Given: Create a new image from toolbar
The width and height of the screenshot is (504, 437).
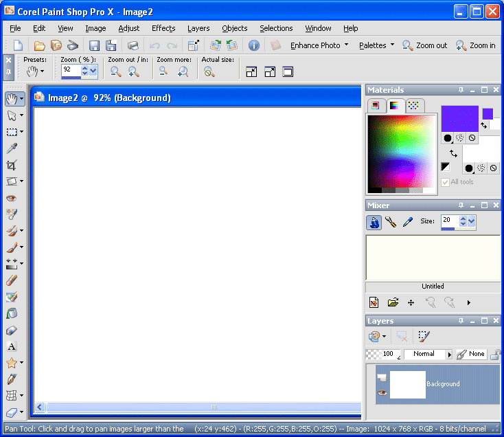Looking at the screenshot, I should [18, 45].
